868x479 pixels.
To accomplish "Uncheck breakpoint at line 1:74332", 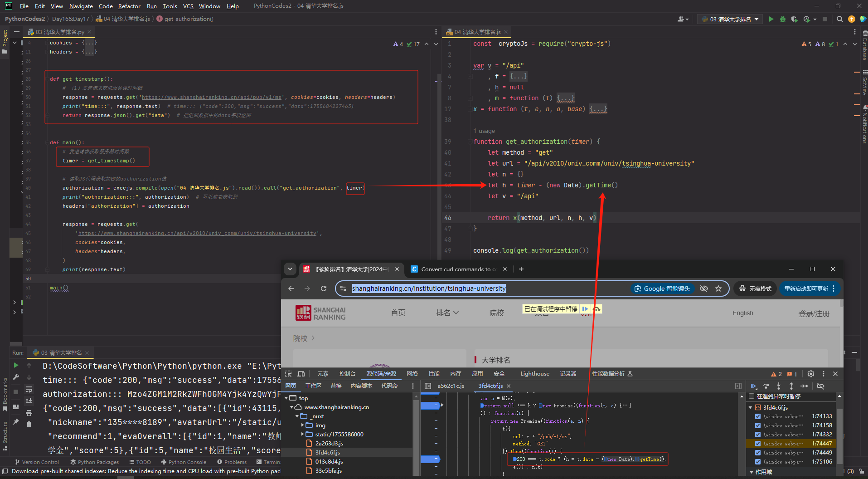I will click(x=758, y=435).
